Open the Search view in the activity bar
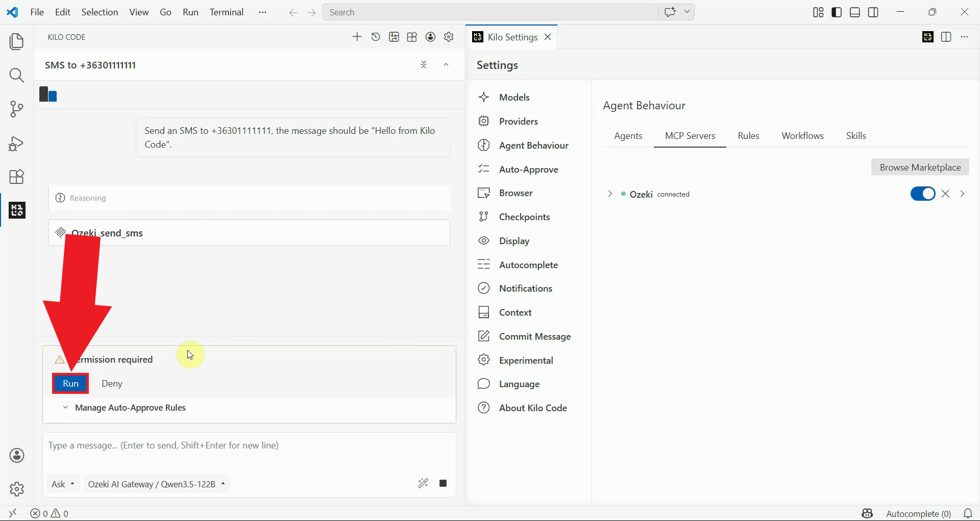 [17, 76]
